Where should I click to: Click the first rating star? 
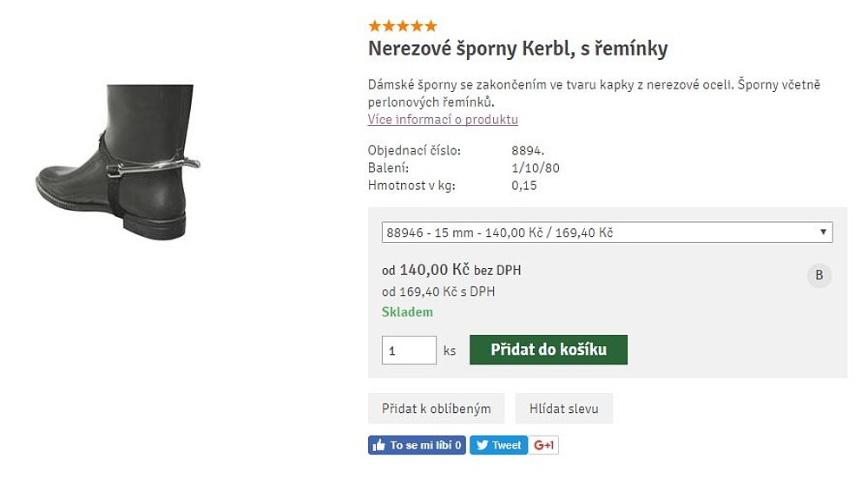tap(375, 26)
